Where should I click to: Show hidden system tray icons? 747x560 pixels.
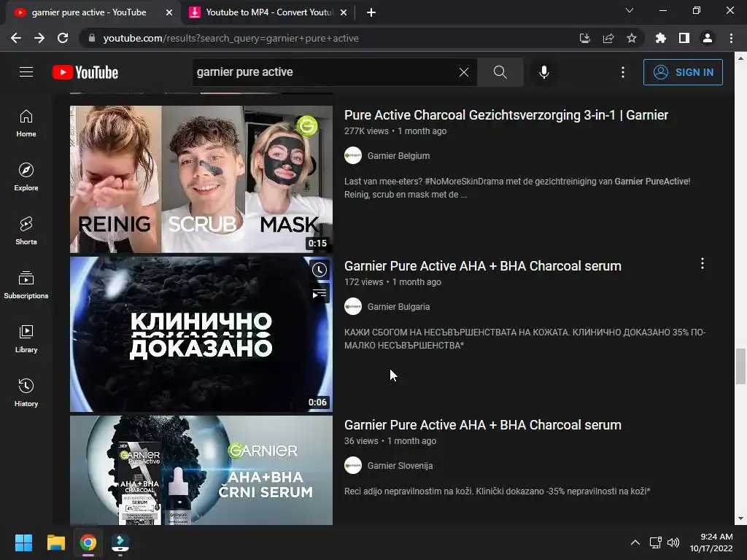[x=635, y=542]
